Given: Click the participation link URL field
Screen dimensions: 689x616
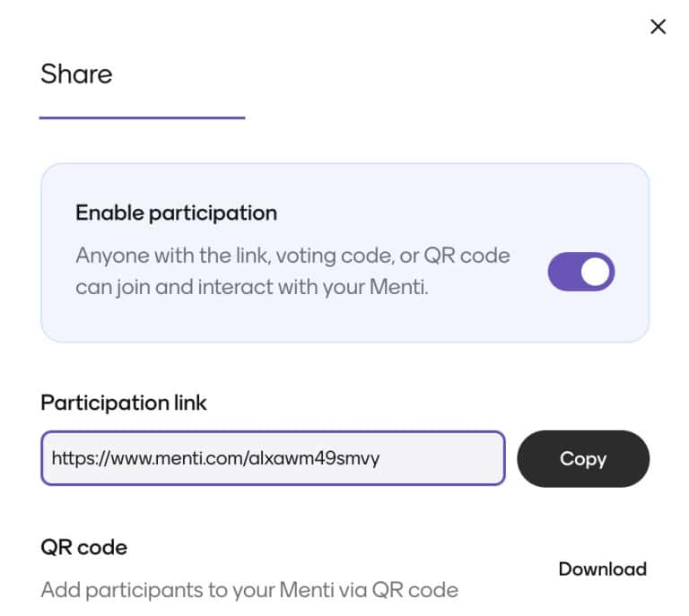Looking at the screenshot, I should pos(273,459).
